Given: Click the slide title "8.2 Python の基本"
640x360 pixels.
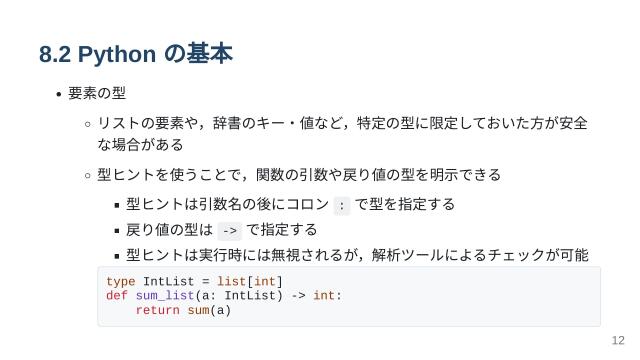Looking at the screenshot, I should 136,53.
